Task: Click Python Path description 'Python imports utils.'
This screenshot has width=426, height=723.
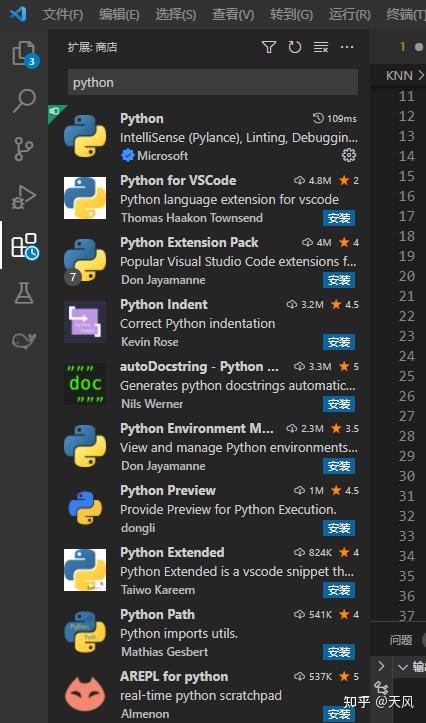Action: (179, 634)
